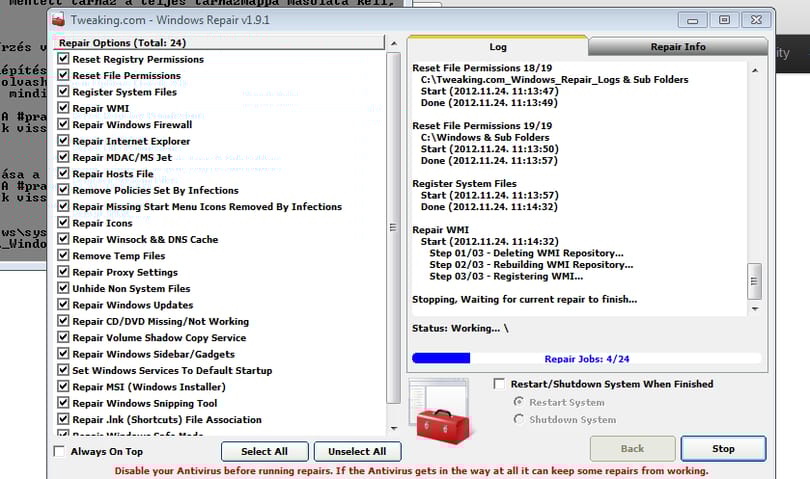Click 'Stopping, Waiting for current repair' message

coord(524,299)
